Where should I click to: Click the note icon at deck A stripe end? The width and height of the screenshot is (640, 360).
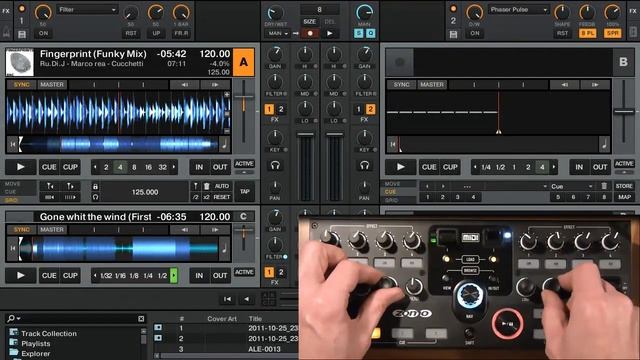click(x=224, y=144)
